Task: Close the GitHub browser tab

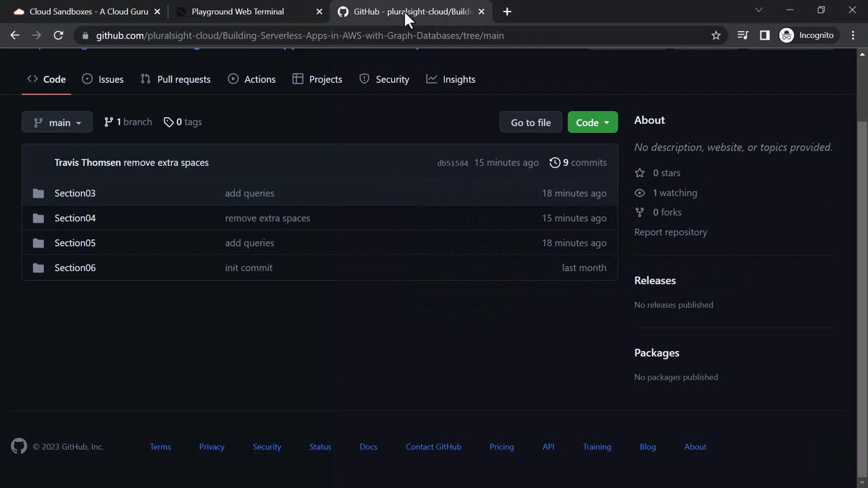Action: 481,12
